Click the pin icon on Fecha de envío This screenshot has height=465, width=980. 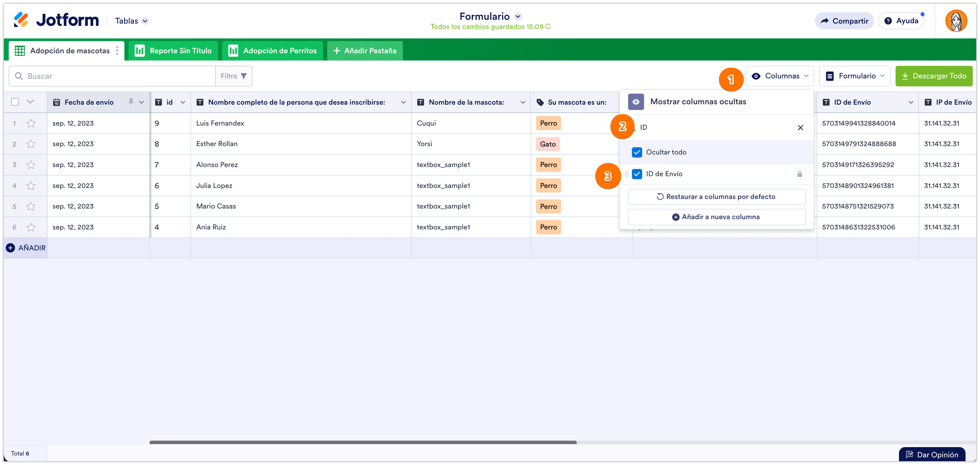pyautogui.click(x=131, y=102)
